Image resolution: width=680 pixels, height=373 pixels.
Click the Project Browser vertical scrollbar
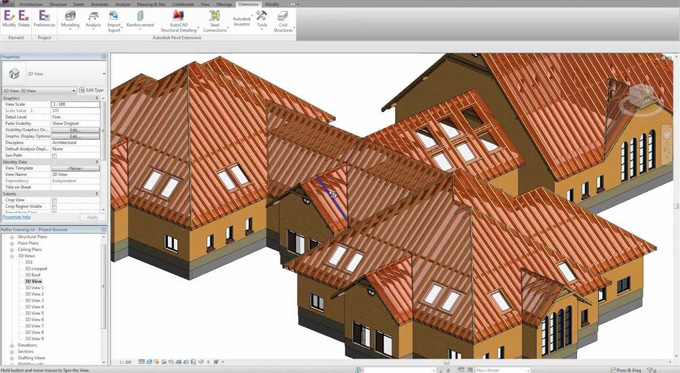[104, 286]
